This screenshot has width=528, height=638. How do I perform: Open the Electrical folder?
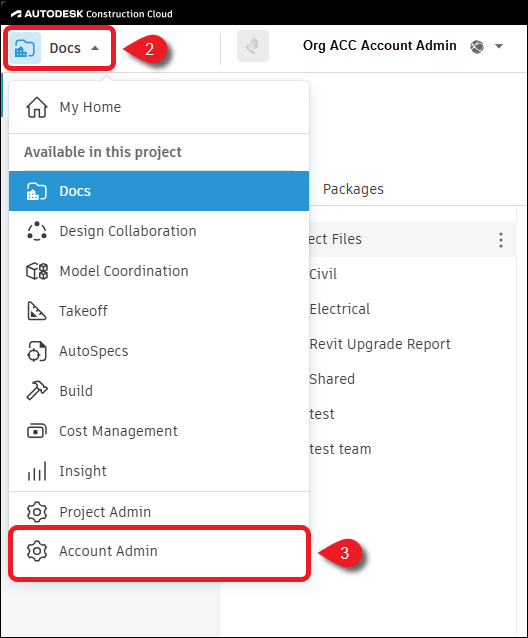pos(340,309)
